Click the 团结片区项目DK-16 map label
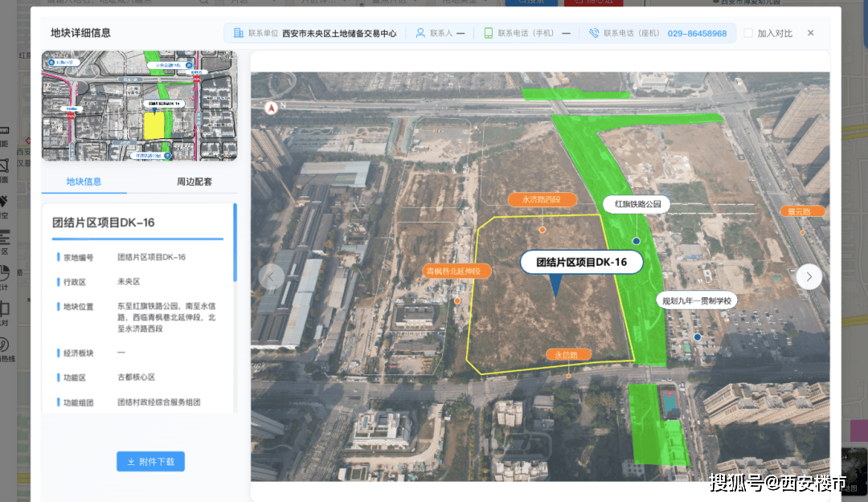The width and height of the screenshot is (868, 502). point(581,263)
